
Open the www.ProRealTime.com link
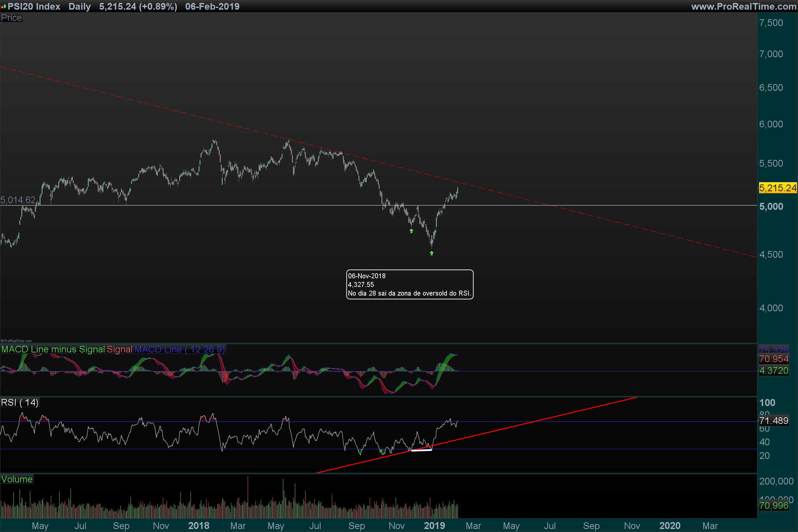[743, 6]
